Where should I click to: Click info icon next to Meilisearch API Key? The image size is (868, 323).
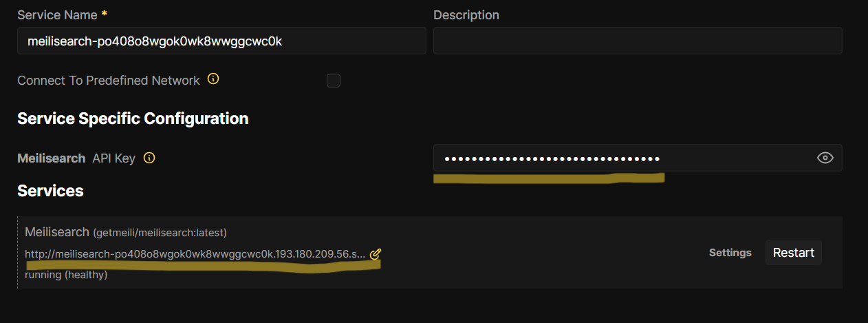pyautogui.click(x=149, y=158)
